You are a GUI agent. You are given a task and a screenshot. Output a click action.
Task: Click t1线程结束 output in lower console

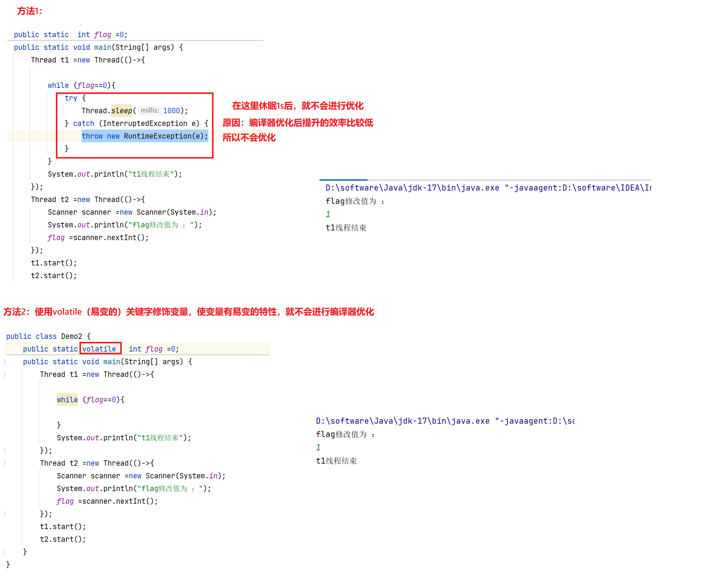336,461
